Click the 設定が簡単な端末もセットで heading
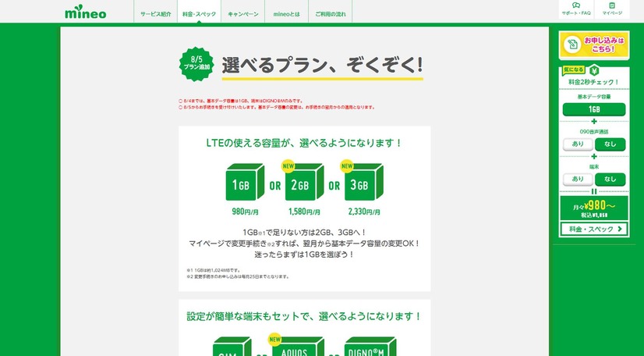 pyautogui.click(x=304, y=316)
